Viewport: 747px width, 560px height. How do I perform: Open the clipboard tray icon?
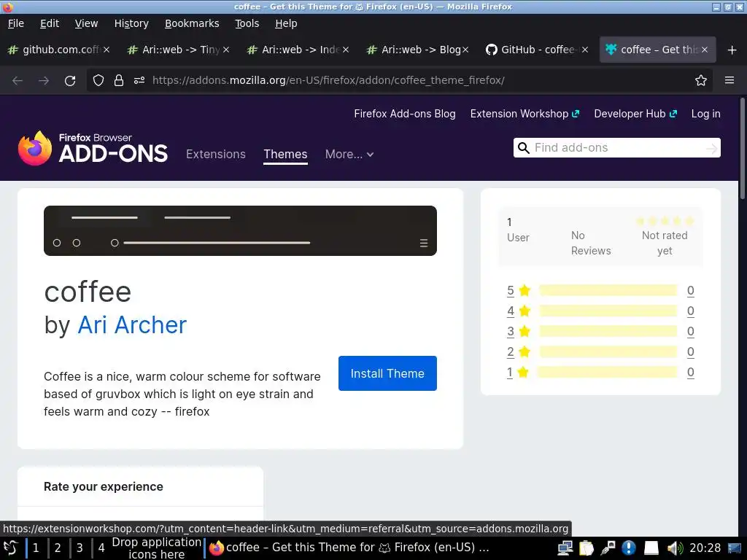pyautogui.click(x=587, y=548)
